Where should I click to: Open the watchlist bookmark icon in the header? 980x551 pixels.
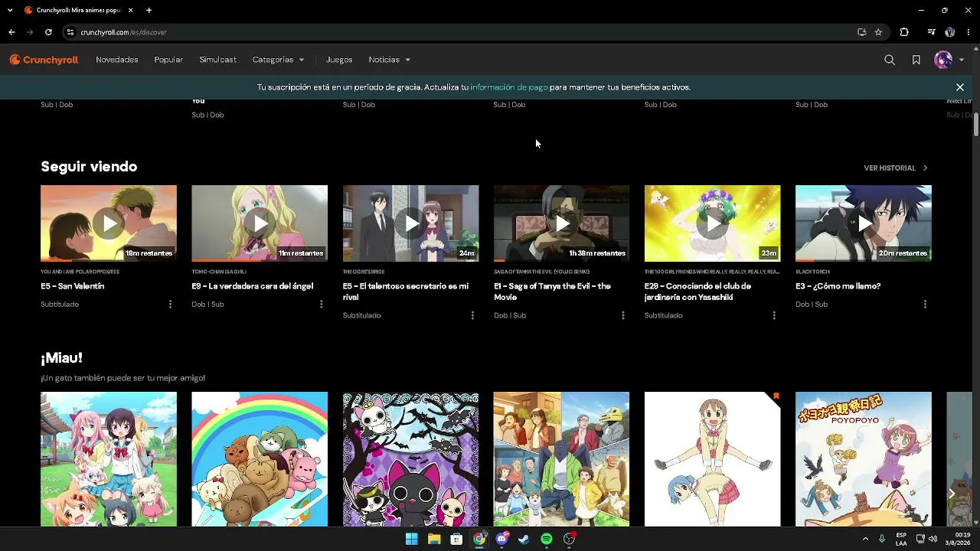click(x=916, y=60)
